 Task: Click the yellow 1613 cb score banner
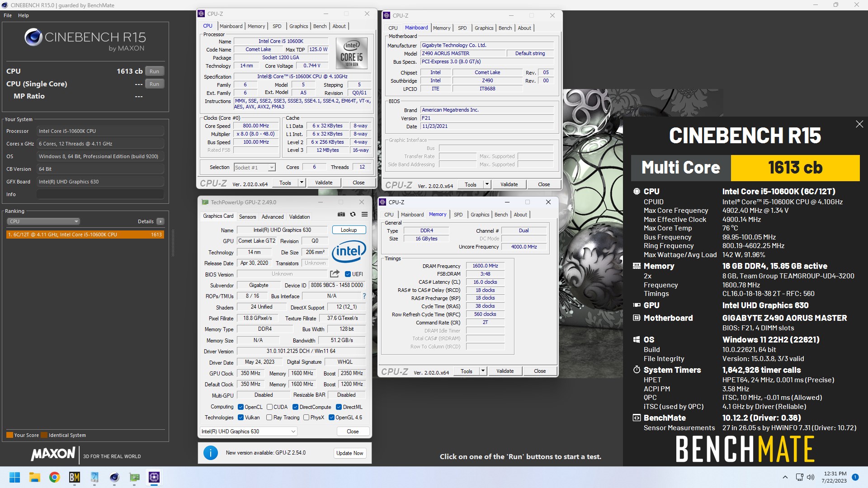795,168
